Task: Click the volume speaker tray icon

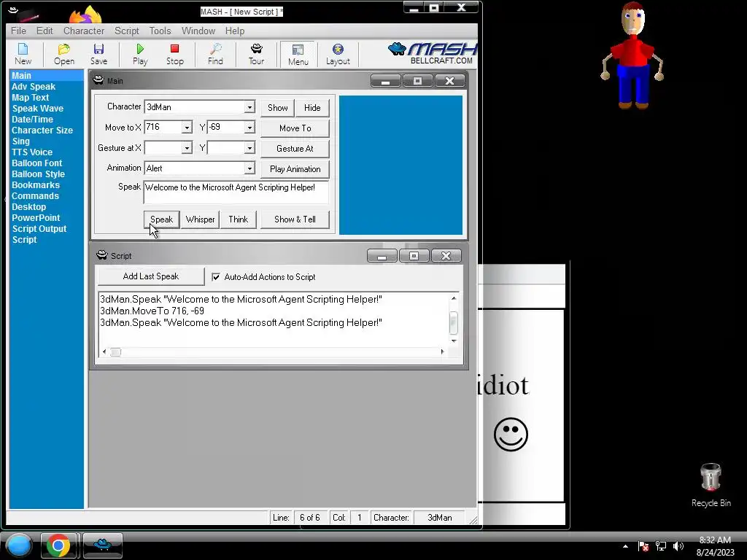Action: point(678,546)
